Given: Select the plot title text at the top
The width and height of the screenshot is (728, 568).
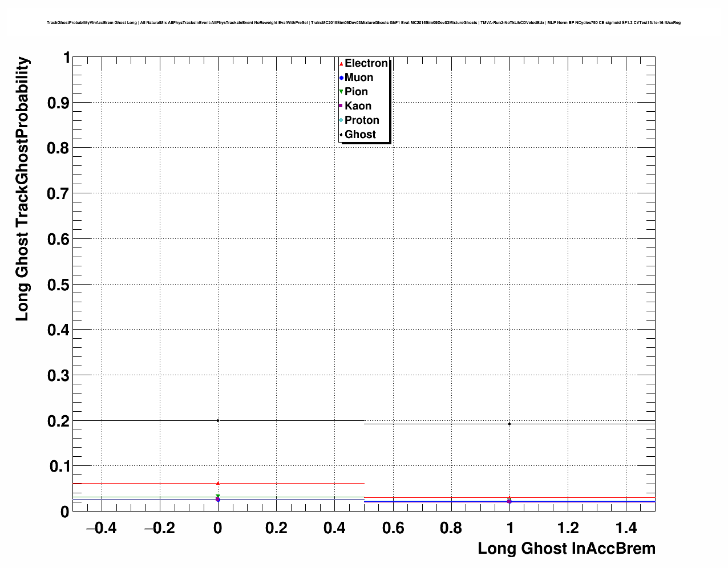Looking at the screenshot, I should [363, 23].
